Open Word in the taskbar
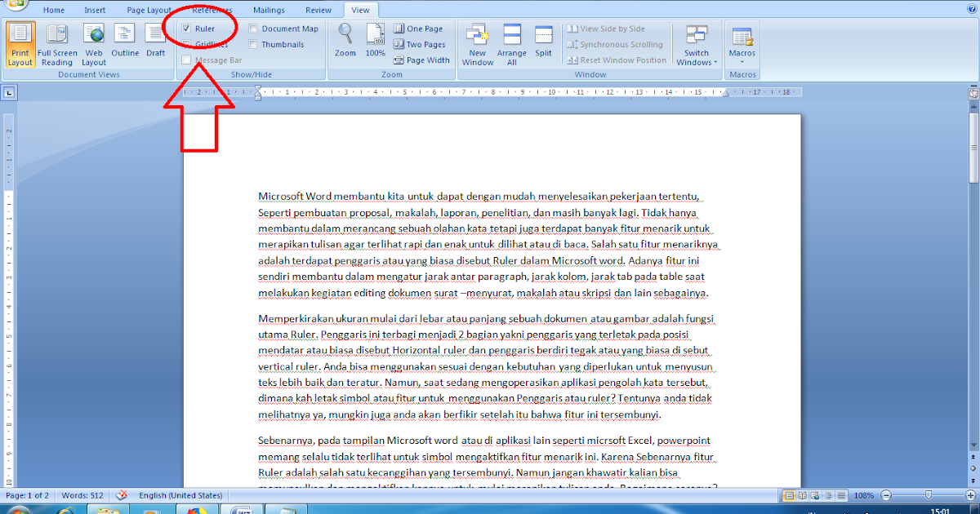Screen dimensions: 980x514 tap(241, 511)
